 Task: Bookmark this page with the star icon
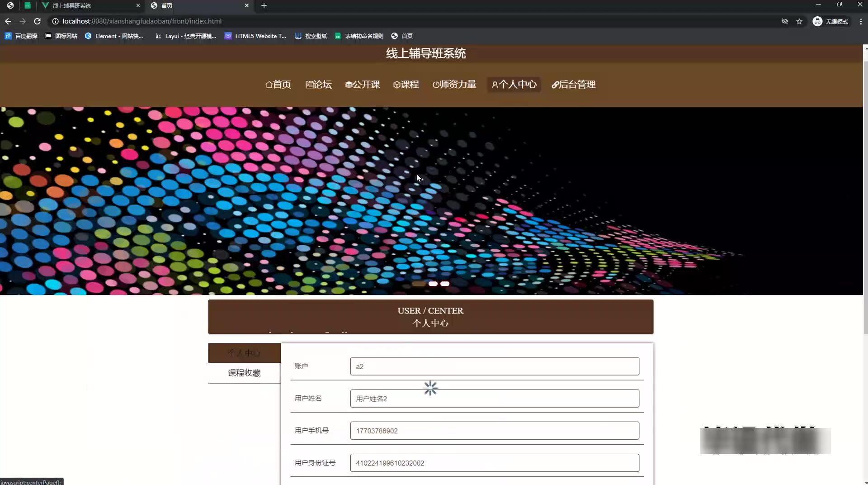click(799, 21)
